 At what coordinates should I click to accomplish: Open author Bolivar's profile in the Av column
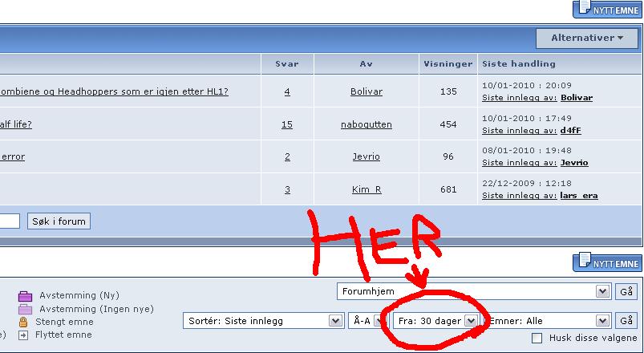click(x=367, y=91)
